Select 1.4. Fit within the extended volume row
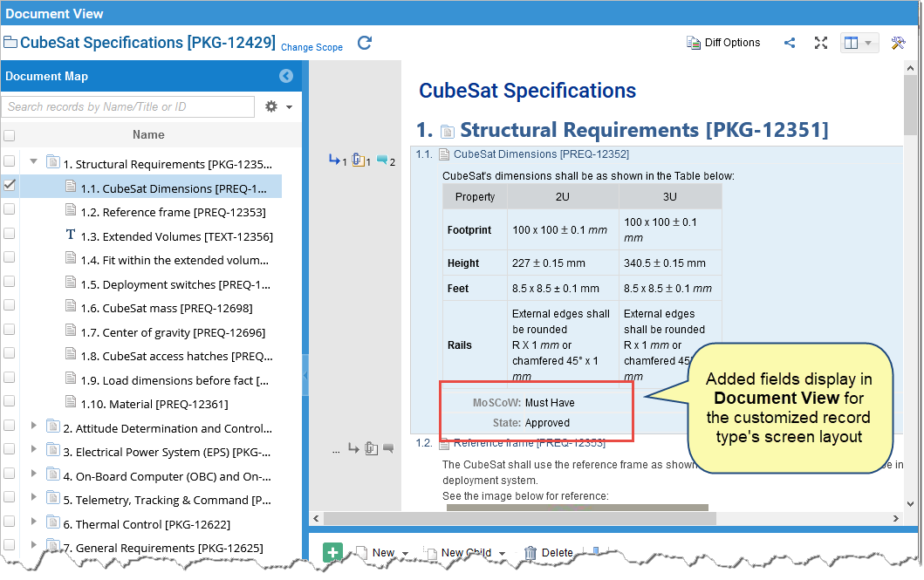Viewport: 924px width, 580px height. click(175, 260)
